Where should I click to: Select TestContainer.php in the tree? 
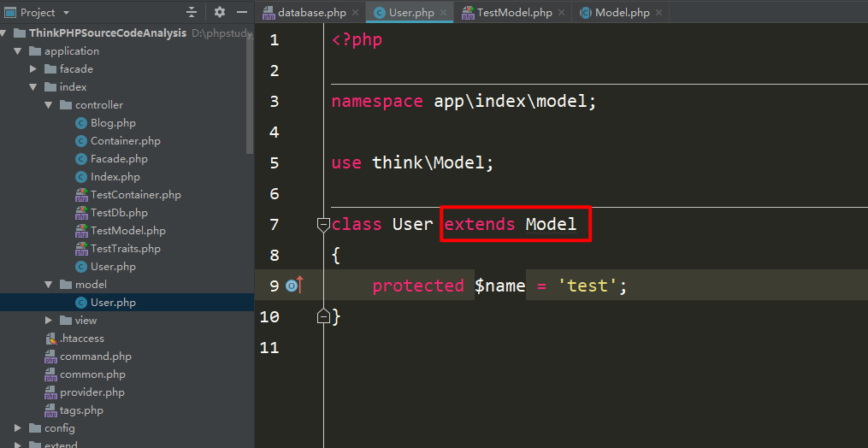[x=136, y=195]
